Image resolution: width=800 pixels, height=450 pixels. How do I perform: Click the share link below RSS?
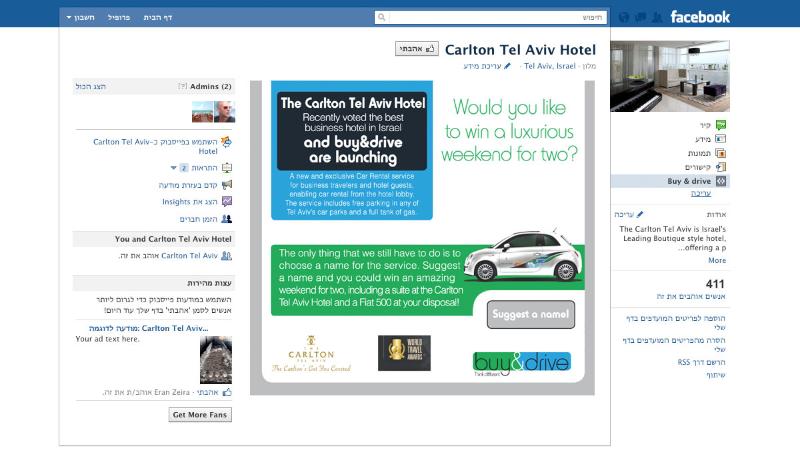click(x=716, y=375)
